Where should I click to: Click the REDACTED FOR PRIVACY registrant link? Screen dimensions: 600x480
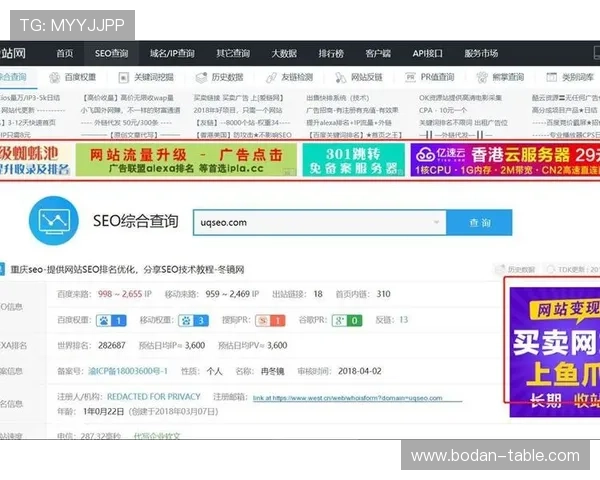153,397
